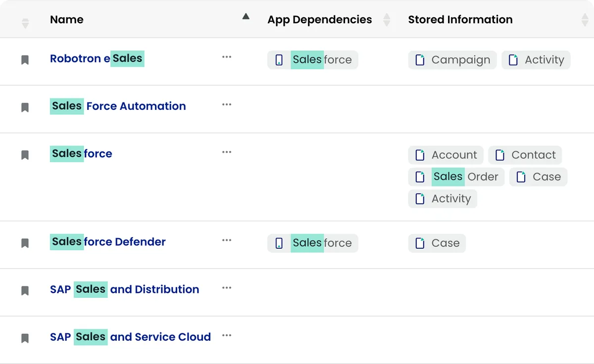Bookmark the Salesforce row
594x364 pixels.
click(x=25, y=155)
